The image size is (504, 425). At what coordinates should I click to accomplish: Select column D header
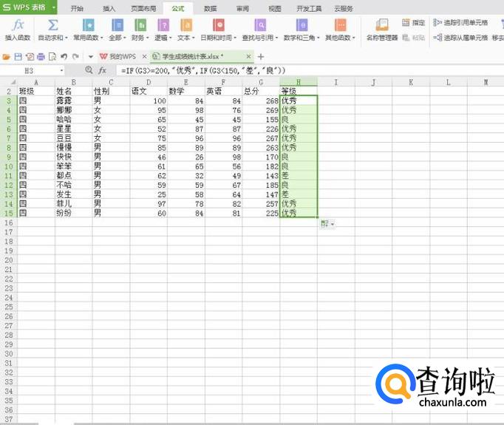tap(149, 82)
